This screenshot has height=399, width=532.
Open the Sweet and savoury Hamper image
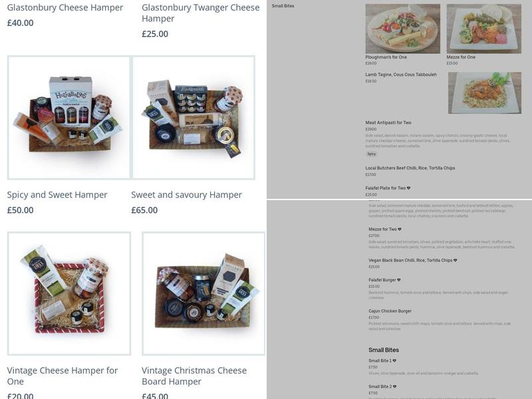click(x=194, y=118)
